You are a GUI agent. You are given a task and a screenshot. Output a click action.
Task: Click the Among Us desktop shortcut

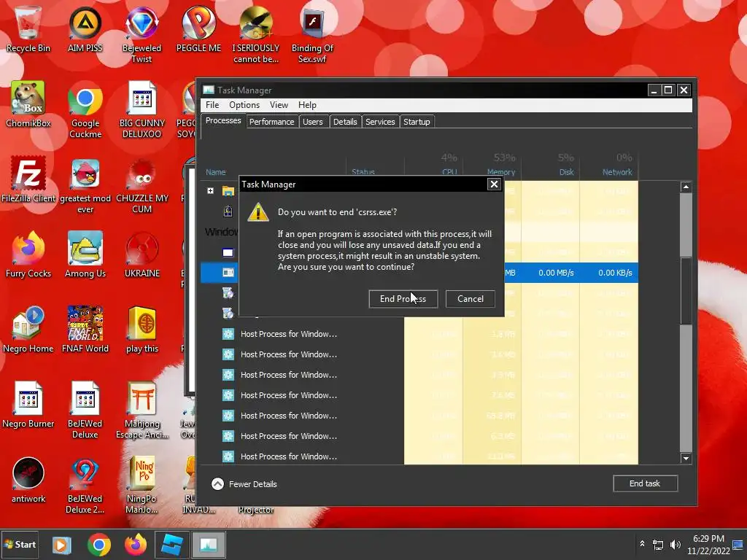[85, 254]
